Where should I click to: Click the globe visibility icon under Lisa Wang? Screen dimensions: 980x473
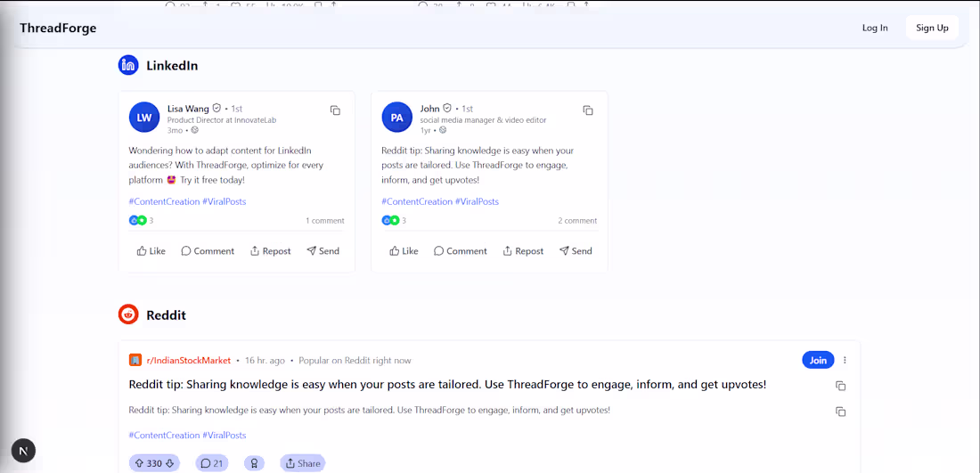(194, 130)
